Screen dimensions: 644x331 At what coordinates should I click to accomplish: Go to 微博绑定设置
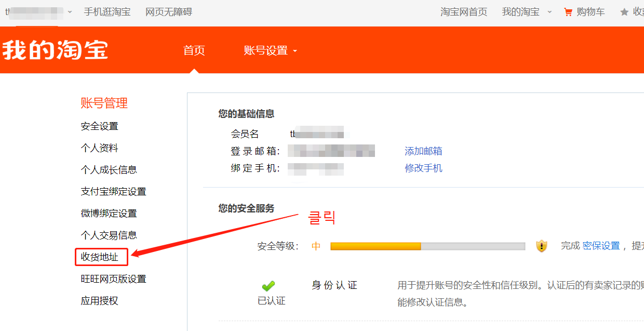(109, 214)
